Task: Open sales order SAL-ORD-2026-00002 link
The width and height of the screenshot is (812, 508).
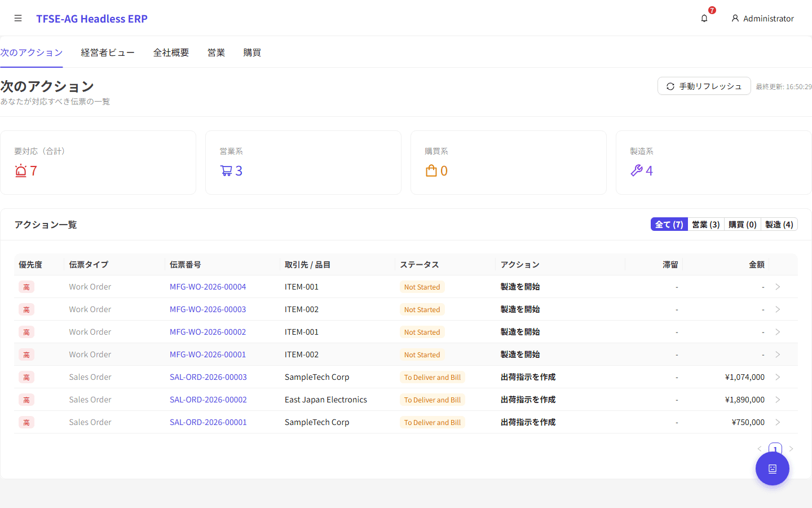Action: (x=208, y=400)
